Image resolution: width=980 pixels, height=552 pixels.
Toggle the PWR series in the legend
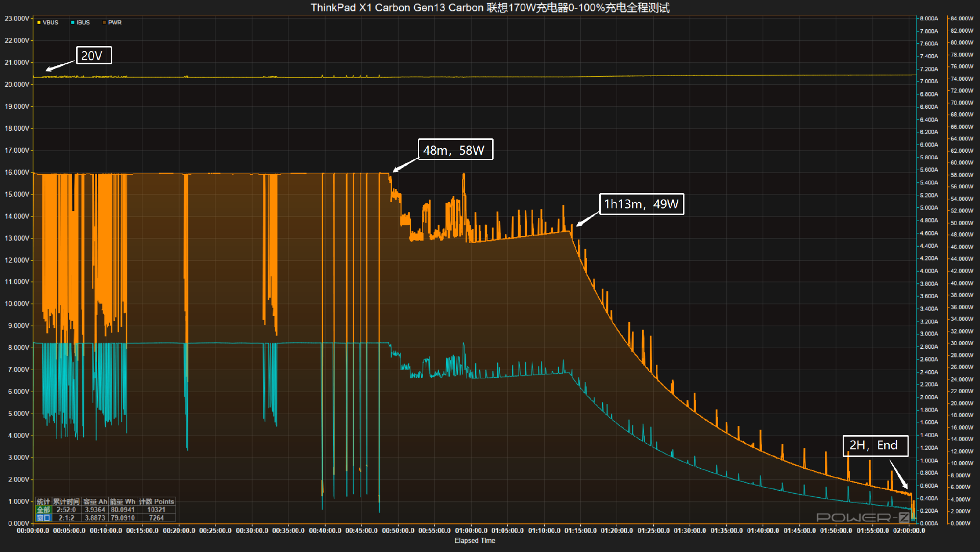pos(112,22)
